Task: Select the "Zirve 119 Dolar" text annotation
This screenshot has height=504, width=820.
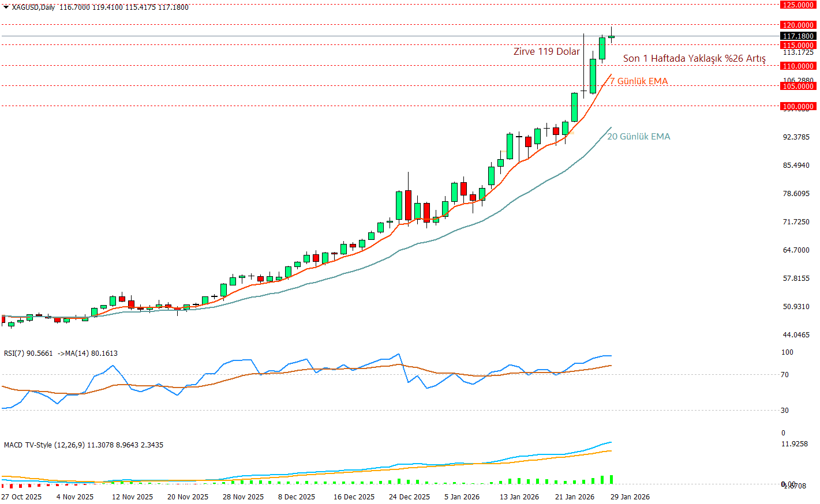Action: pos(546,52)
